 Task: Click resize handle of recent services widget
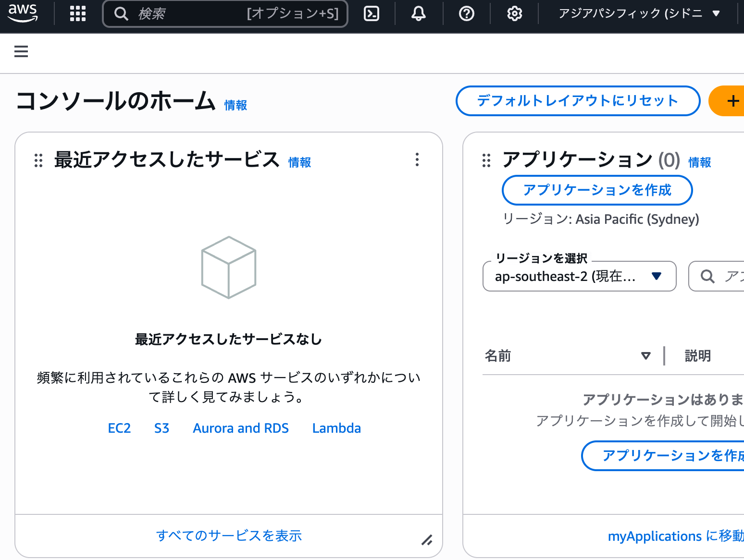tap(427, 540)
